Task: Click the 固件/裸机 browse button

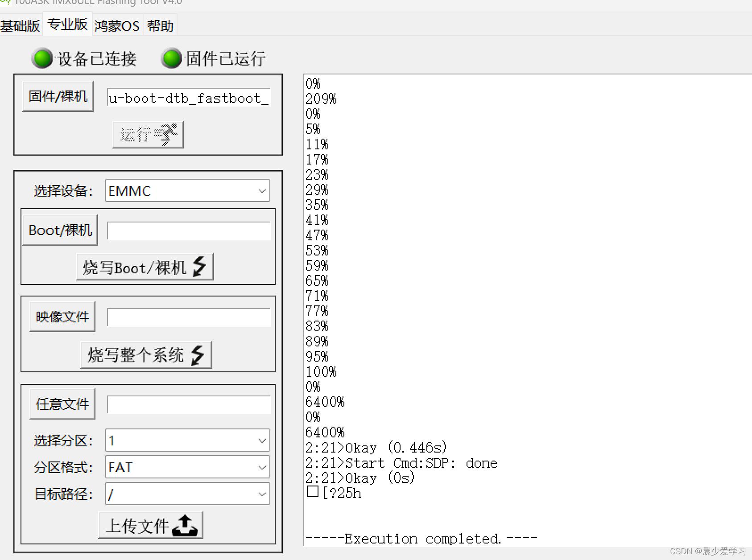Action: coord(58,96)
